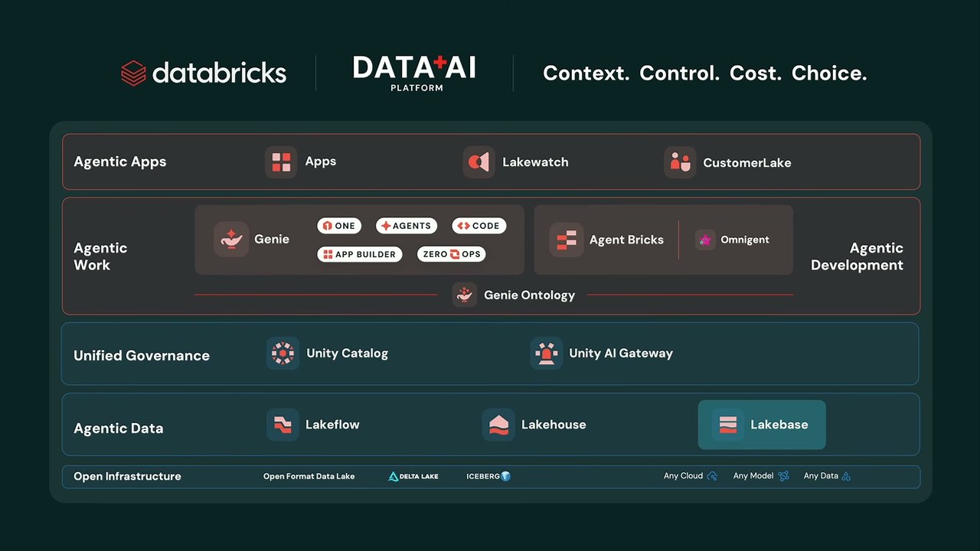Click the Any Model text

coord(753,476)
